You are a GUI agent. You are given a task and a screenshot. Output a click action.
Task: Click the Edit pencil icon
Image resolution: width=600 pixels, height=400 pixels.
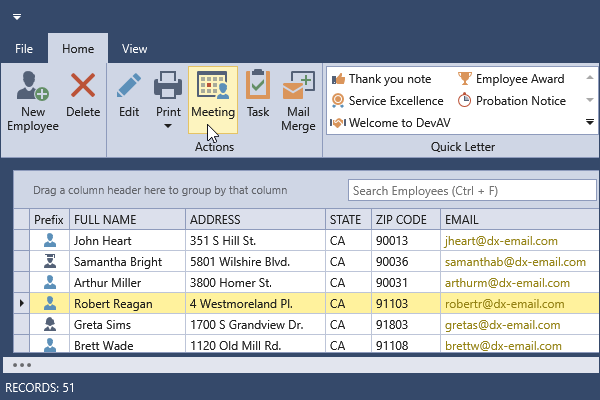pyautogui.click(x=129, y=88)
